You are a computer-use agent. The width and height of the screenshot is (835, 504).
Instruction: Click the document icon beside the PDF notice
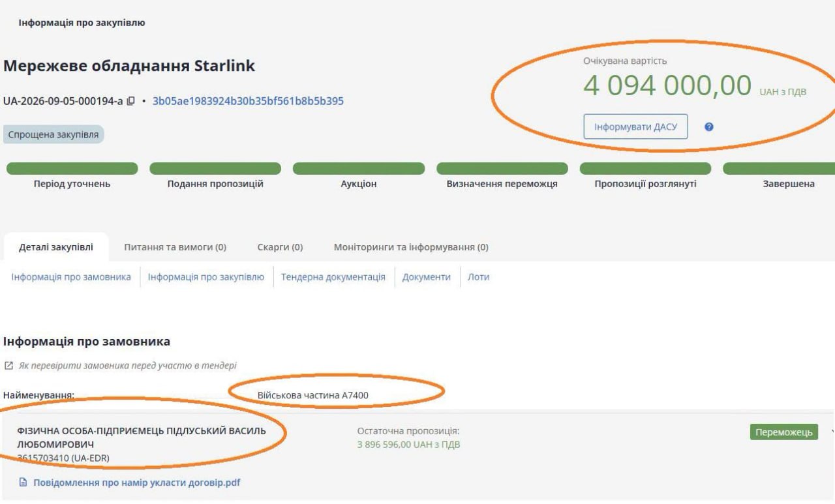pos(23,482)
